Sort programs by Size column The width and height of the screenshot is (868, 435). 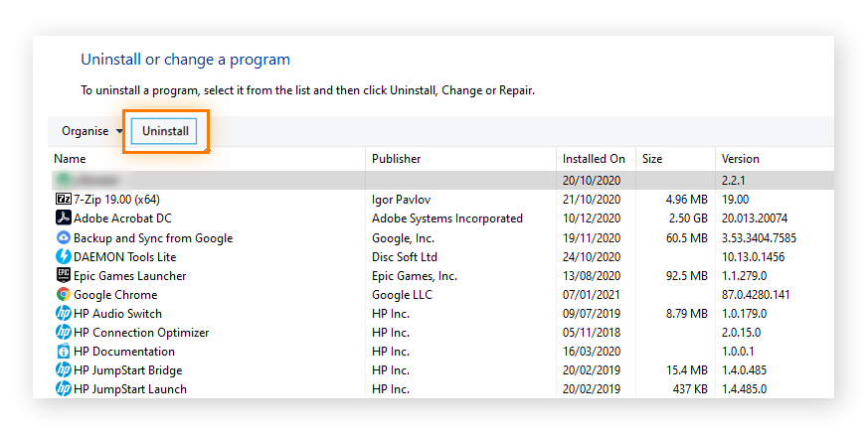pos(651,159)
